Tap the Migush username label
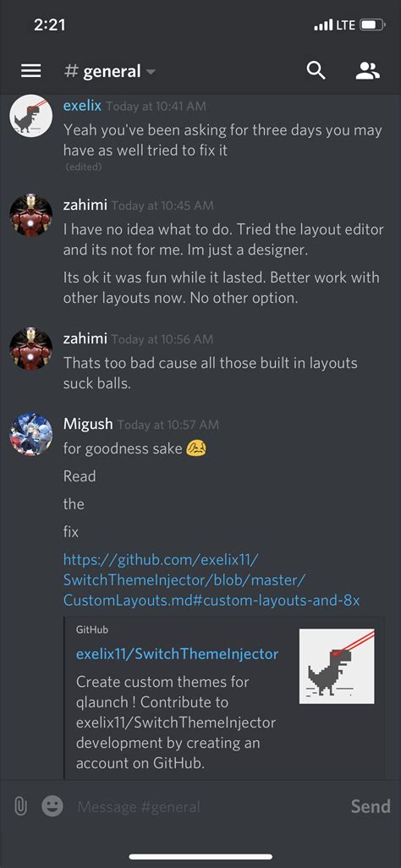Screen dimensions: 401x868 click(88, 424)
